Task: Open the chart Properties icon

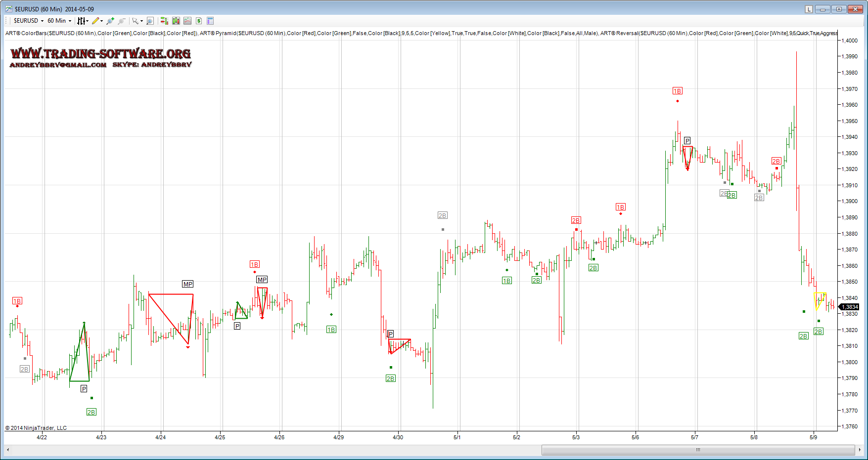Action: (210, 21)
